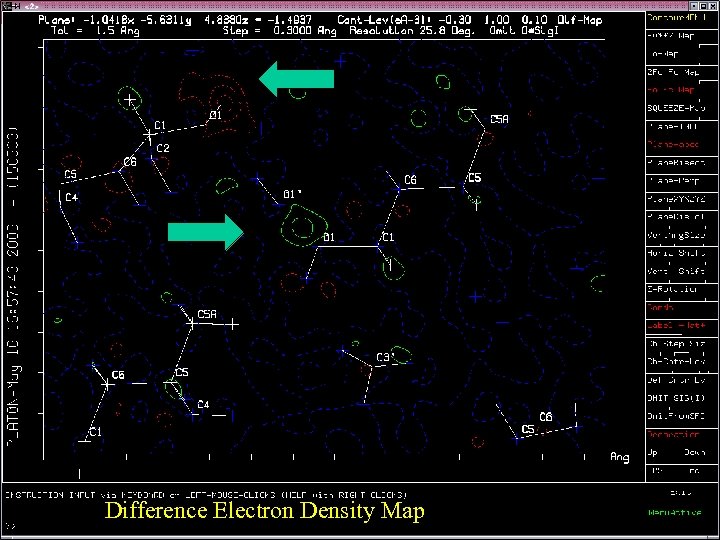Toggle the red Decoration option
The height and width of the screenshot is (540, 720).
point(673,434)
